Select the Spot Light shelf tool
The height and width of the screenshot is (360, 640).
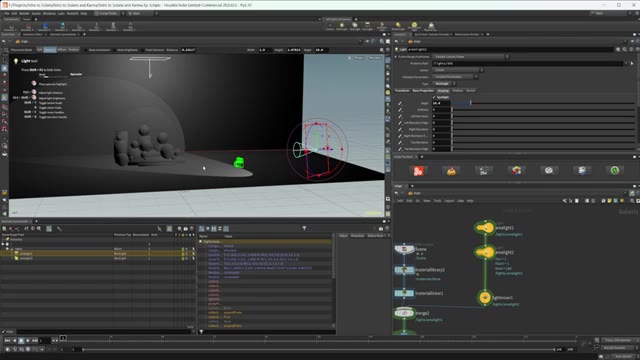355,26
